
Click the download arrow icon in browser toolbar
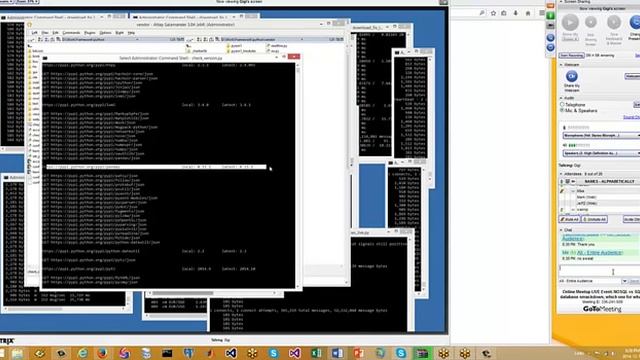[516, 13]
